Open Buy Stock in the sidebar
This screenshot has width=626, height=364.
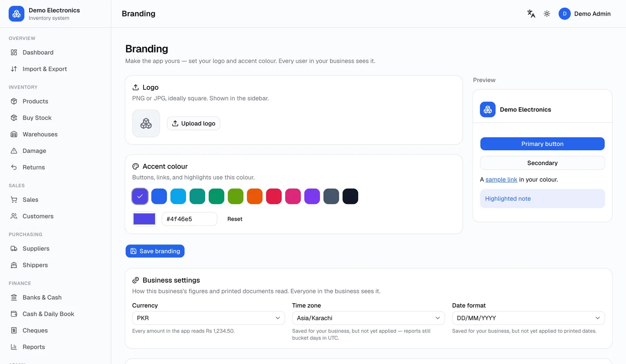tap(56, 118)
